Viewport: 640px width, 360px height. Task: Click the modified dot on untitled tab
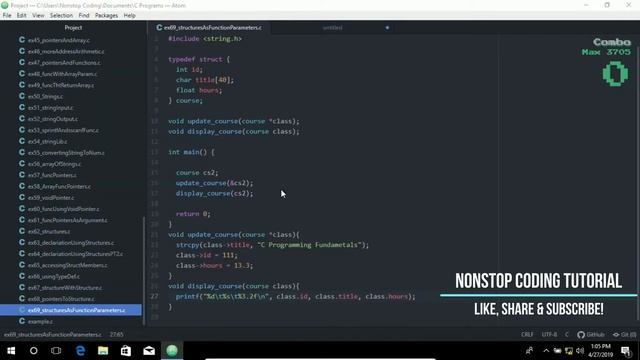click(x=387, y=28)
